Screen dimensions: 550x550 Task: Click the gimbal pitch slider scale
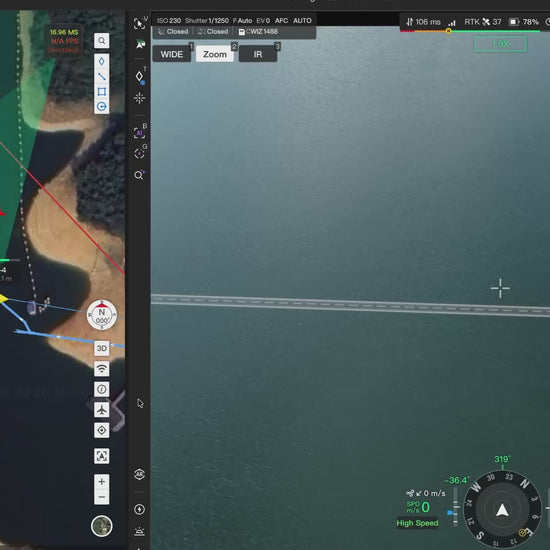456,507
